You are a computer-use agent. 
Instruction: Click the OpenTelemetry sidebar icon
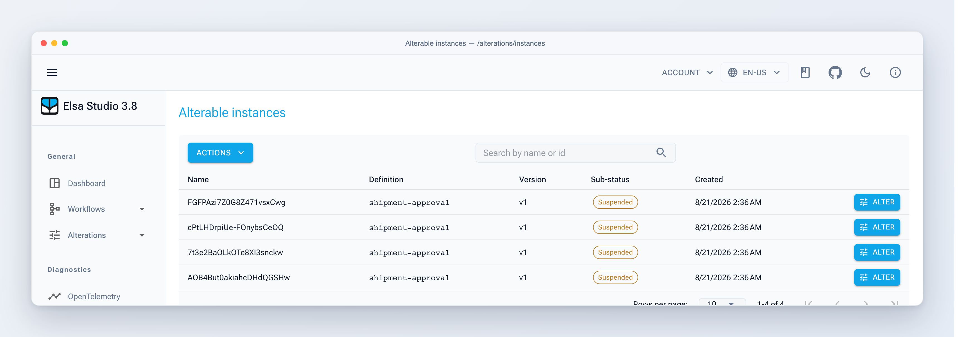coord(54,296)
